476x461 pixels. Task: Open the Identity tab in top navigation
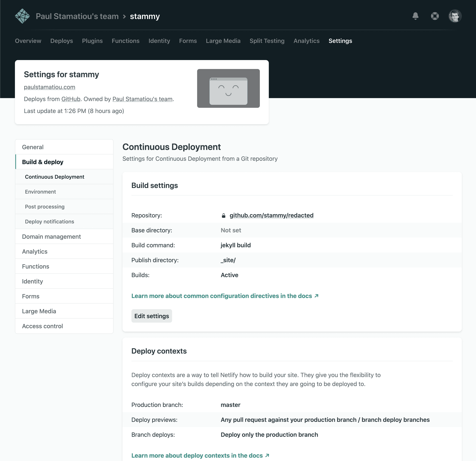click(x=159, y=41)
